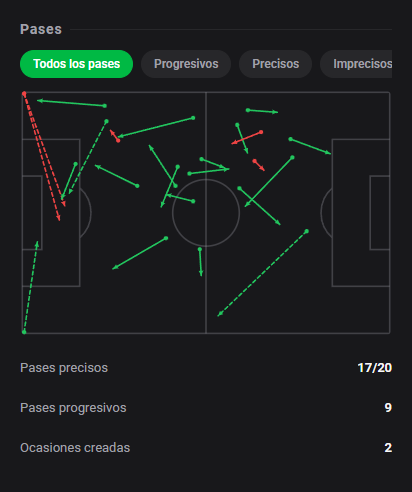Select the green pass arrow along the top-left touchline
This screenshot has width=412, height=492.
72,103
